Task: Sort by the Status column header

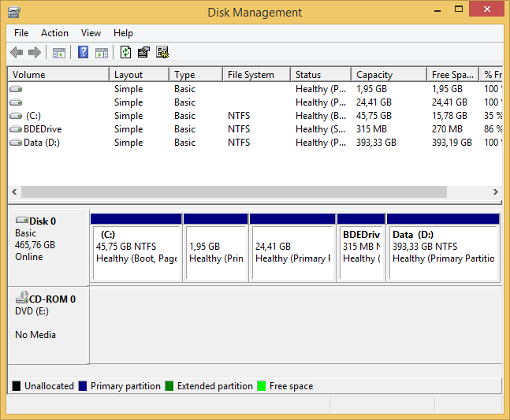Action: click(x=321, y=74)
